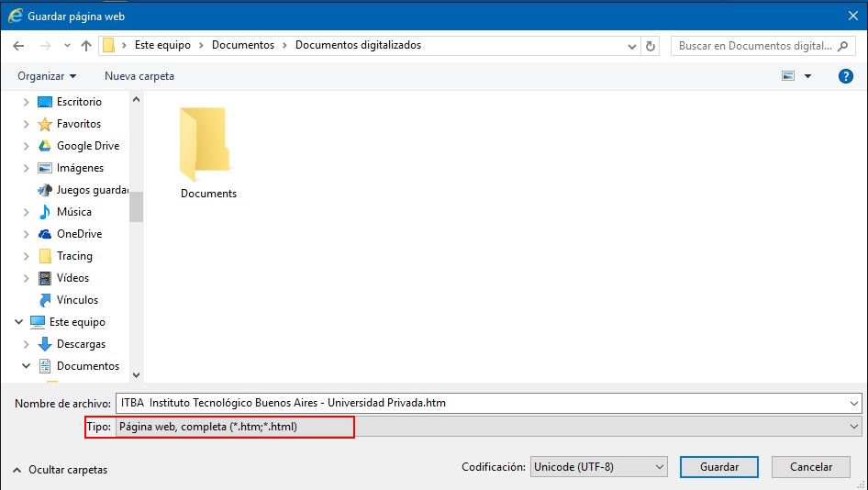Hide folders with Ocultar carpetas

[x=60, y=470]
